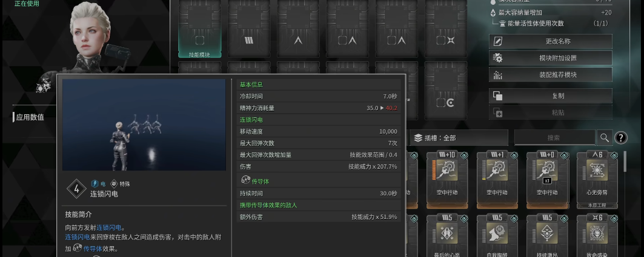Click the teal socket badge on 心无旁骛 card
Image resolution: width=644 pixels, height=257 pixels.
pos(614,155)
